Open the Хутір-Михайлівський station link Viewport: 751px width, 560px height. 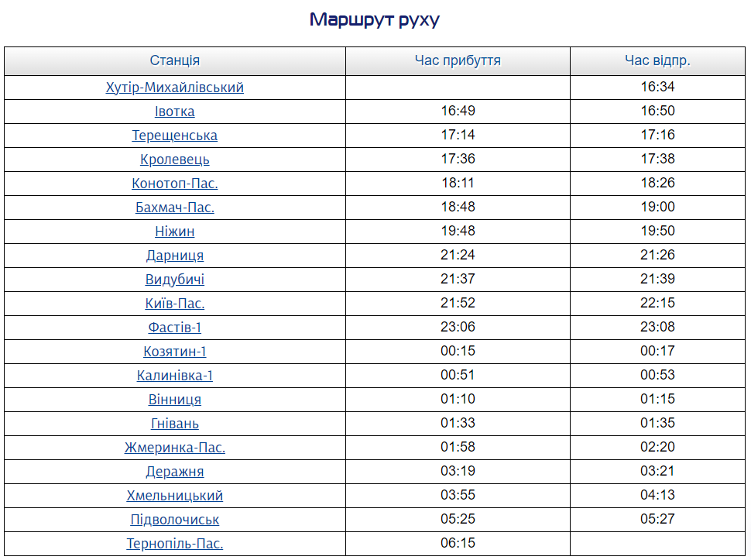174,88
